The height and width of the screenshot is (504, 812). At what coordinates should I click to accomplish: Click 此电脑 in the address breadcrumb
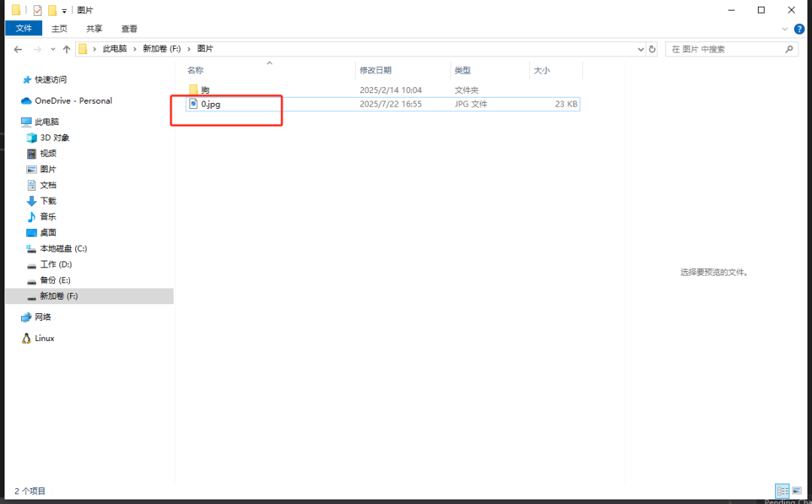(x=115, y=49)
